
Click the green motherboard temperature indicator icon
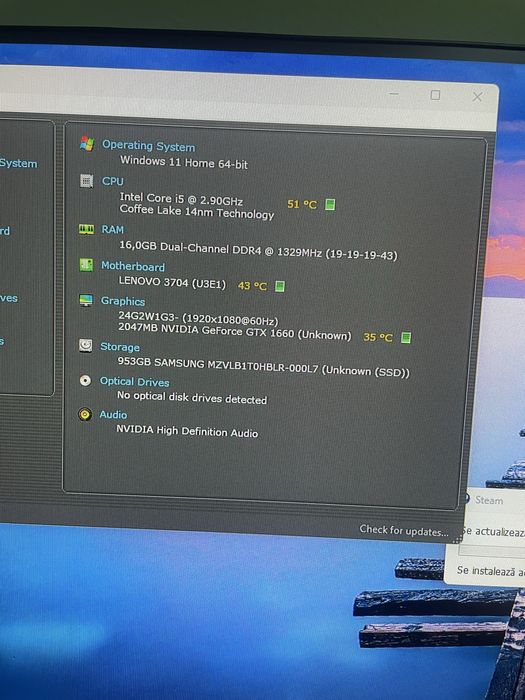point(280,286)
